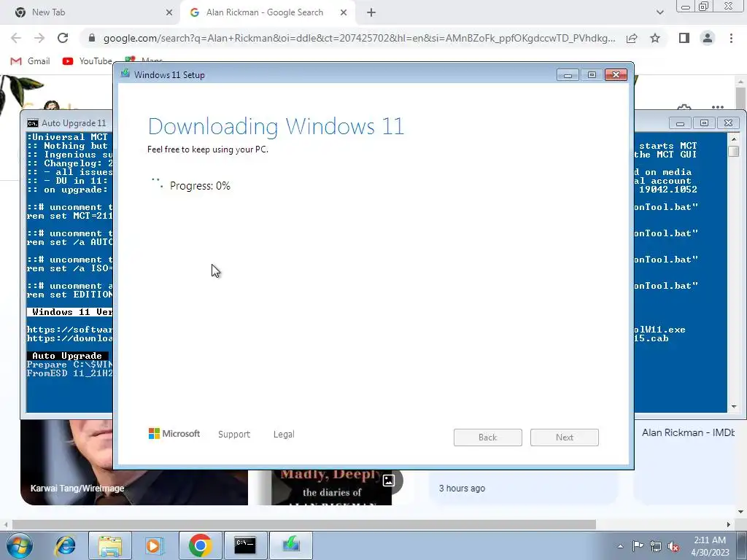Close the New Tab tab
Image resolution: width=747 pixels, height=560 pixels.
(169, 12)
